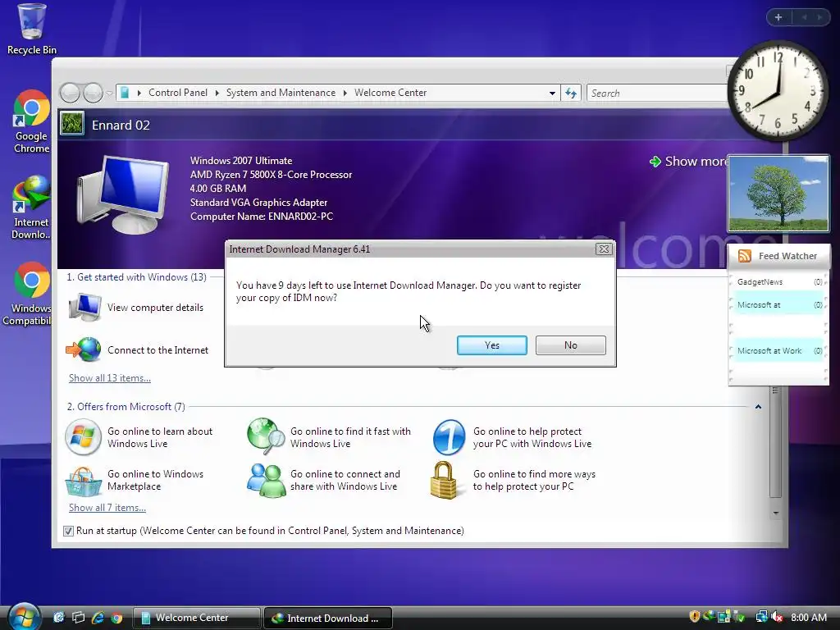Viewport: 840px width, 630px height.
Task: Click the Windows Sidebar tray icon
Action: click(724, 617)
